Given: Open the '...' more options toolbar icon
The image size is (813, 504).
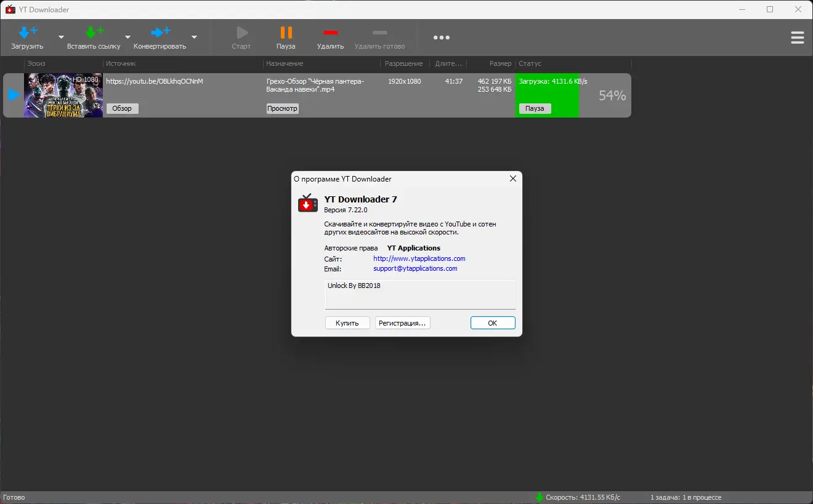Looking at the screenshot, I should (442, 38).
